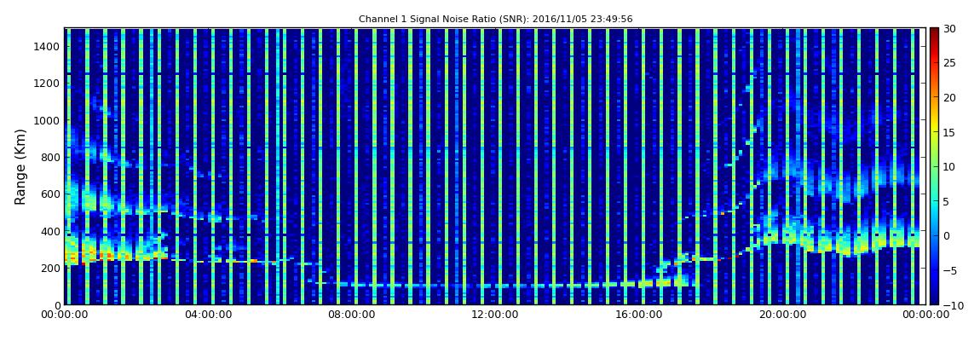Image resolution: width=980 pixels, height=347 pixels.
Task: Click the 20:00:00 time axis label
Action: (782, 315)
